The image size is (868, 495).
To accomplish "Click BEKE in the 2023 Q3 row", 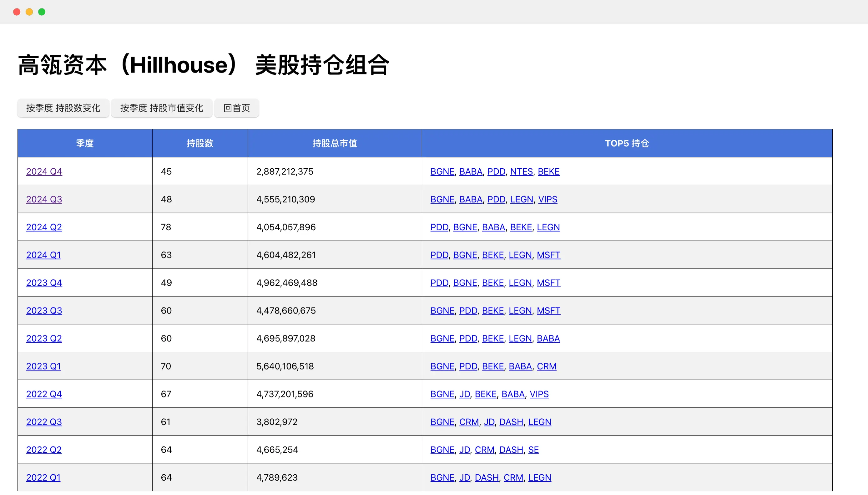I will pos(493,311).
